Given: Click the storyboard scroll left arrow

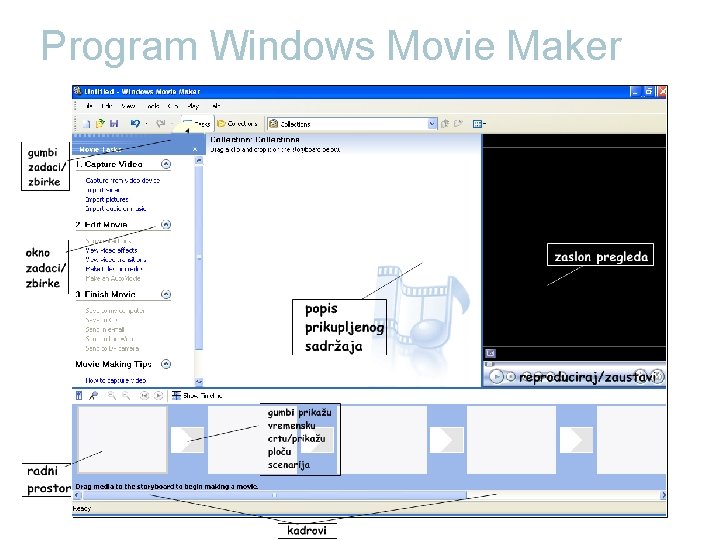Looking at the screenshot, I should [77, 495].
